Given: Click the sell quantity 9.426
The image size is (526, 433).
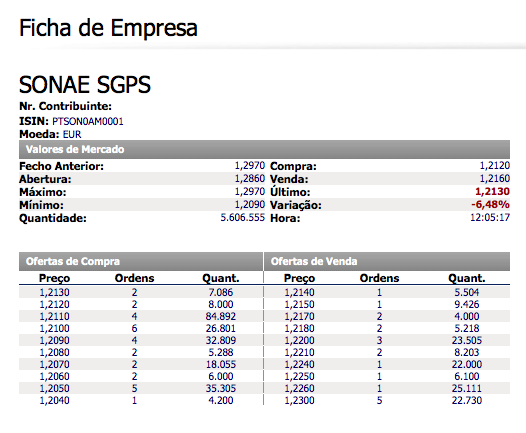Looking at the screenshot, I should 467,304.
